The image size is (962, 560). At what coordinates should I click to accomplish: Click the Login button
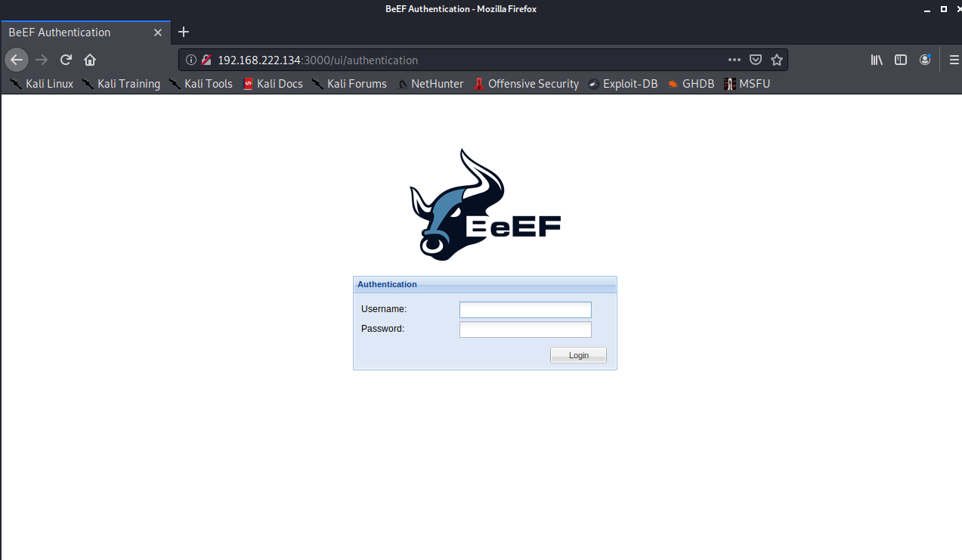(x=578, y=355)
